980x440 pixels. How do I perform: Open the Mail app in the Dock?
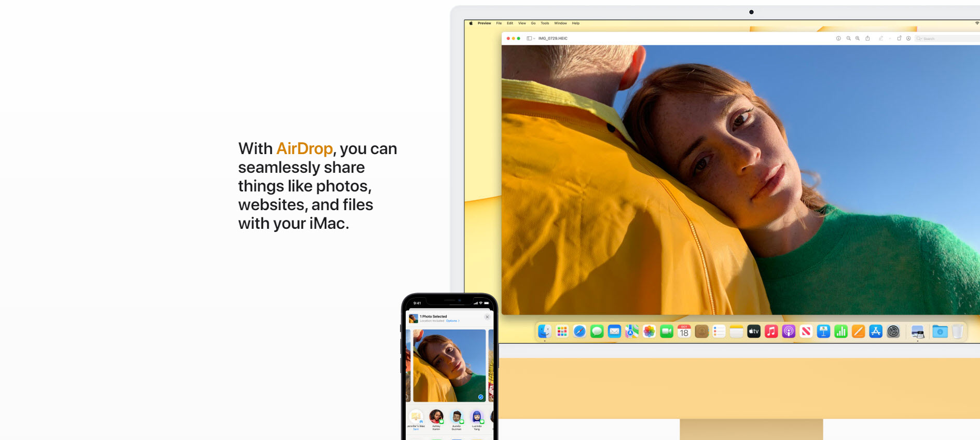point(614,331)
